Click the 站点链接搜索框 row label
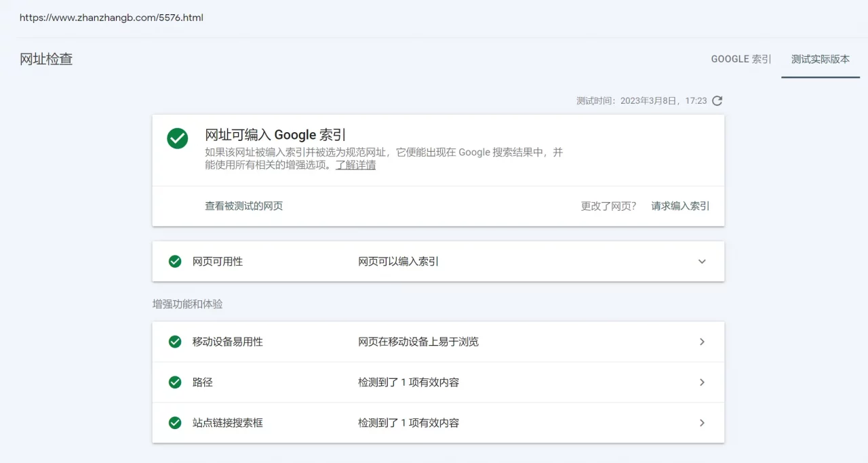This screenshot has width=868, height=463. point(228,423)
